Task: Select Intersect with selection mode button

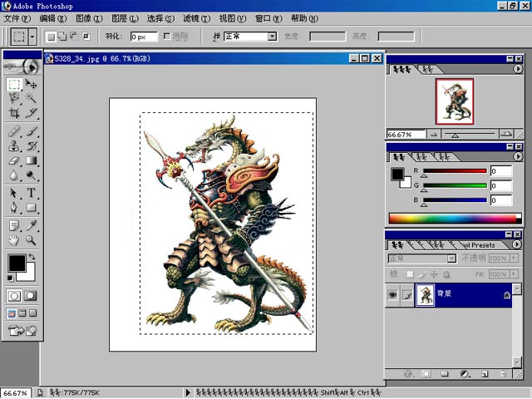Action: point(86,37)
